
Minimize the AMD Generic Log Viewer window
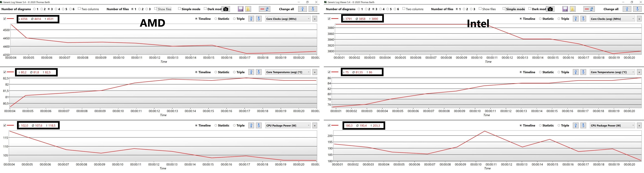(298, 2)
